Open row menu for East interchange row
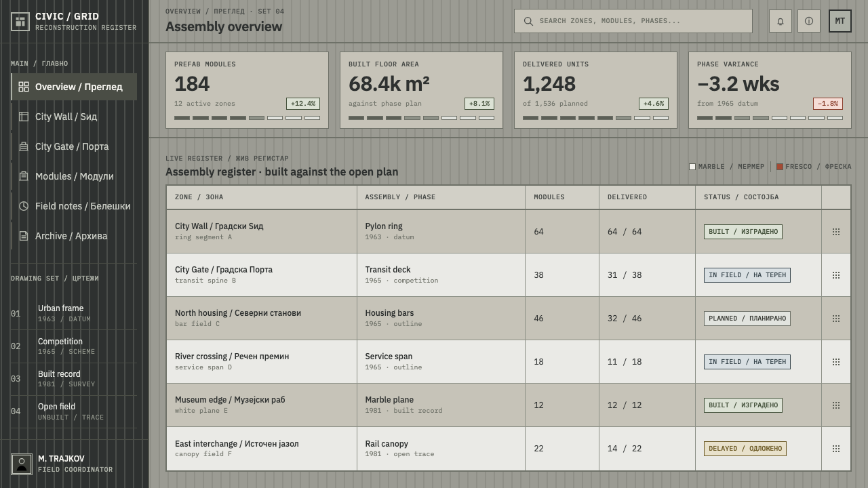 pyautogui.click(x=836, y=449)
